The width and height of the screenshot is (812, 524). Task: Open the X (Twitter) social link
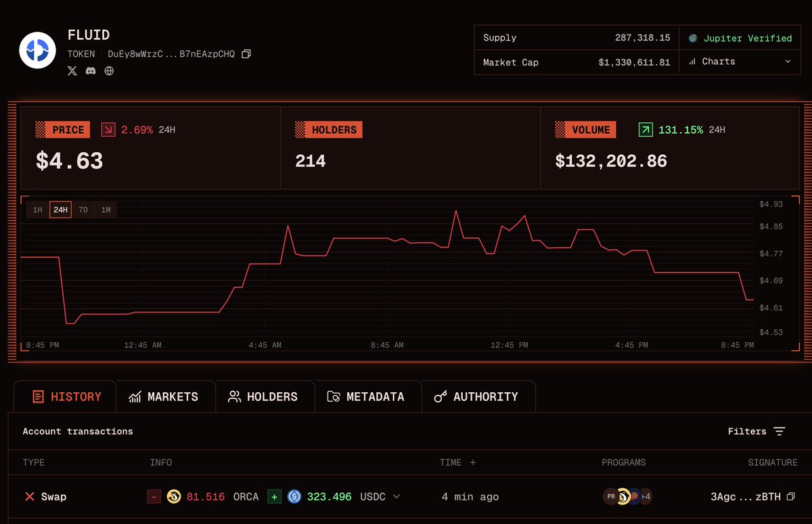pyautogui.click(x=72, y=70)
